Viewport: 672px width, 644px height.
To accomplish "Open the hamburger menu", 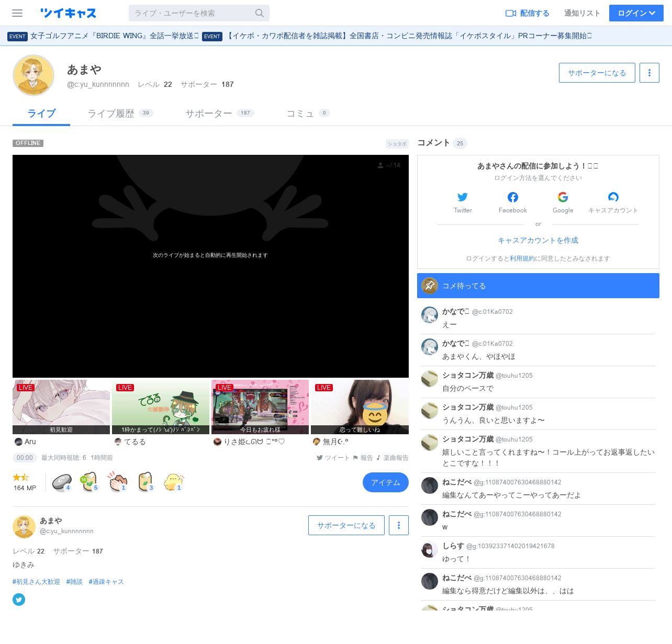I will 17,13.
